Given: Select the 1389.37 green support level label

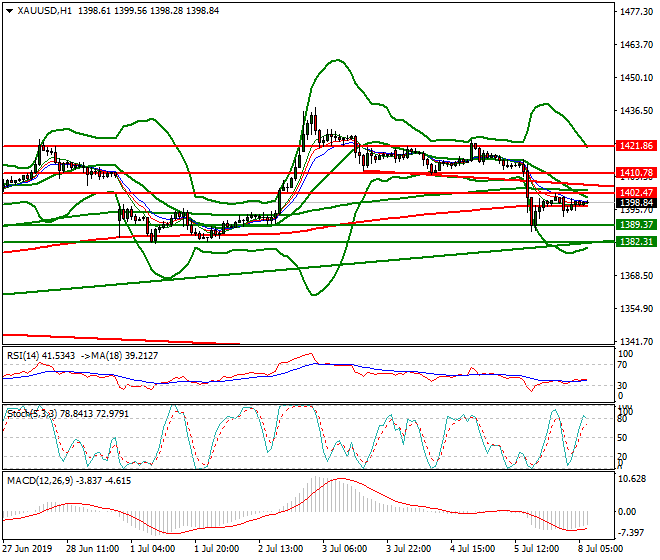Looking at the screenshot, I should [636, 225].
